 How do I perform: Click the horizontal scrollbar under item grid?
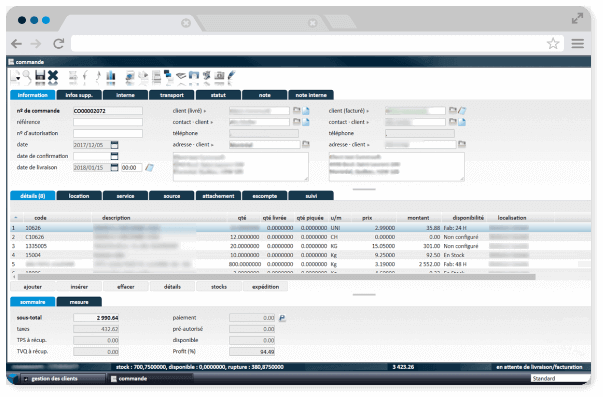(276, 277)
